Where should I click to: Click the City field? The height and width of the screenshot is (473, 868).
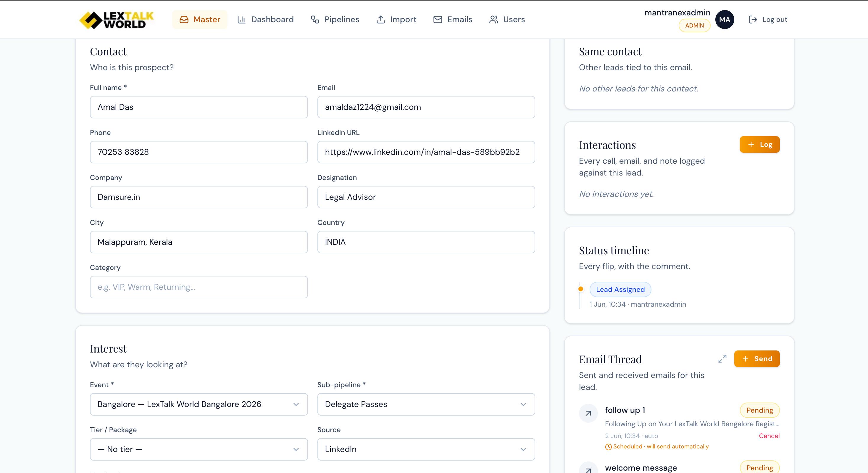coord(199,242)
